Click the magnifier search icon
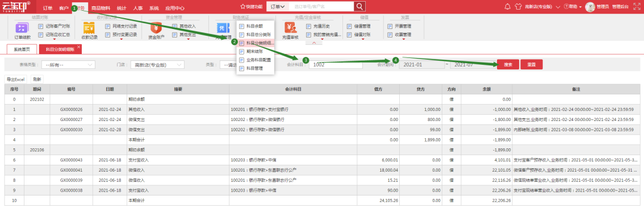The image size is (644, 208). pos(359,6)
